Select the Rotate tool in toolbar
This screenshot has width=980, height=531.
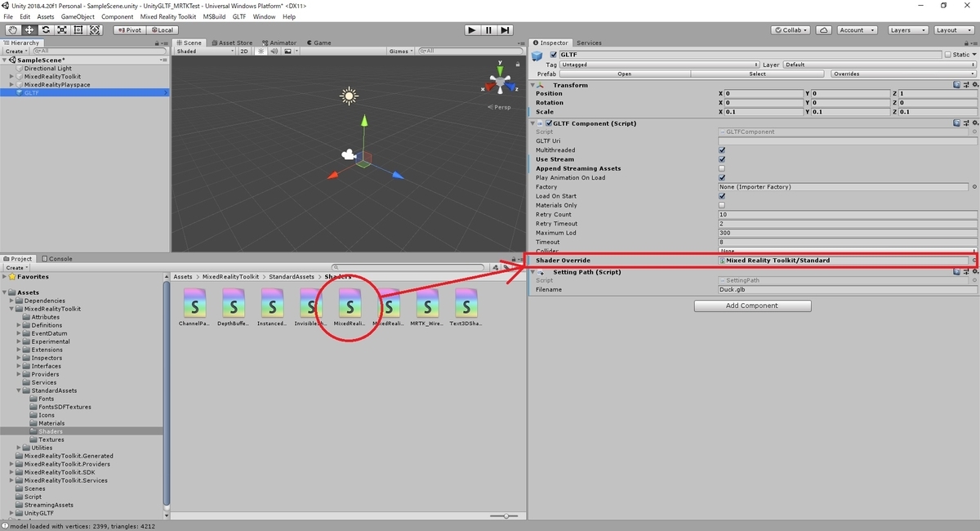[x=45, y=30]
